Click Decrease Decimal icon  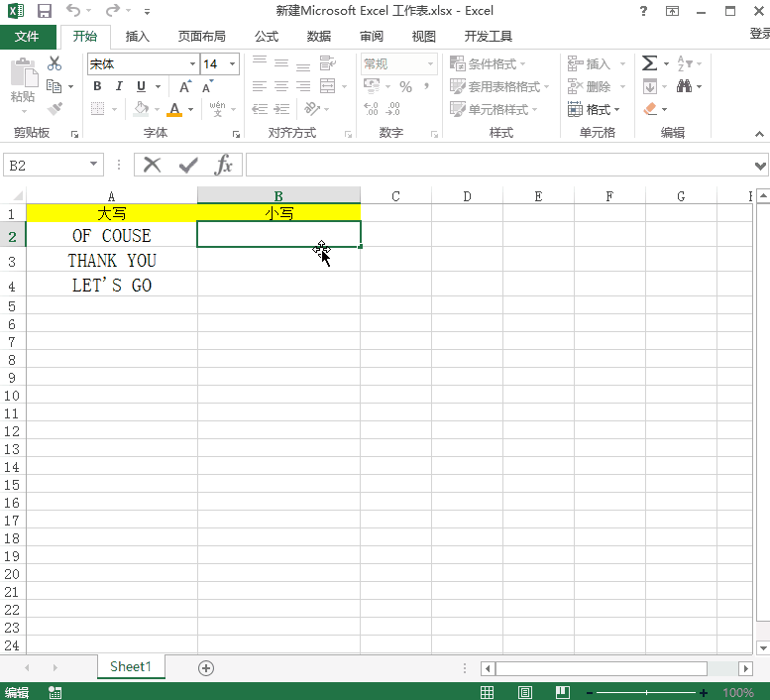click(x=393, y=108)
